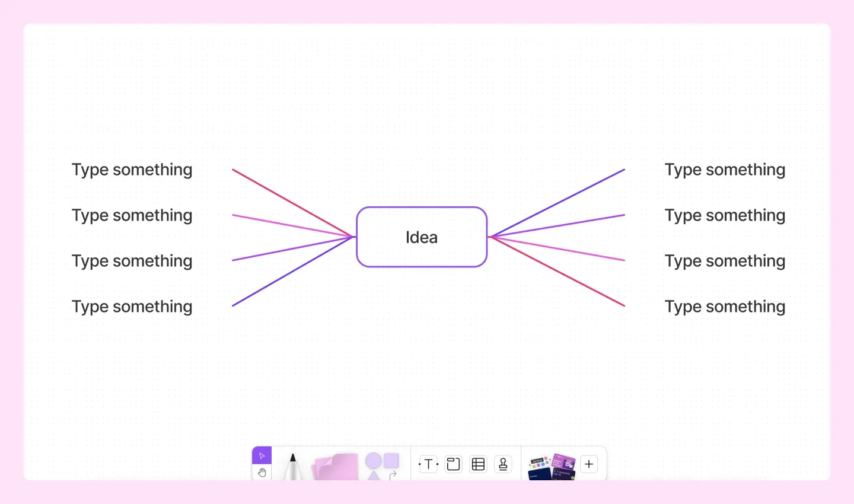
Task: Select the Section tool
Action: click(x=454, y=464)
